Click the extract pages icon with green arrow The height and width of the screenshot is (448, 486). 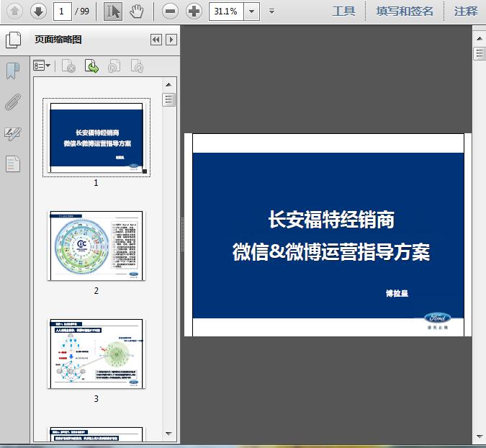91,66
